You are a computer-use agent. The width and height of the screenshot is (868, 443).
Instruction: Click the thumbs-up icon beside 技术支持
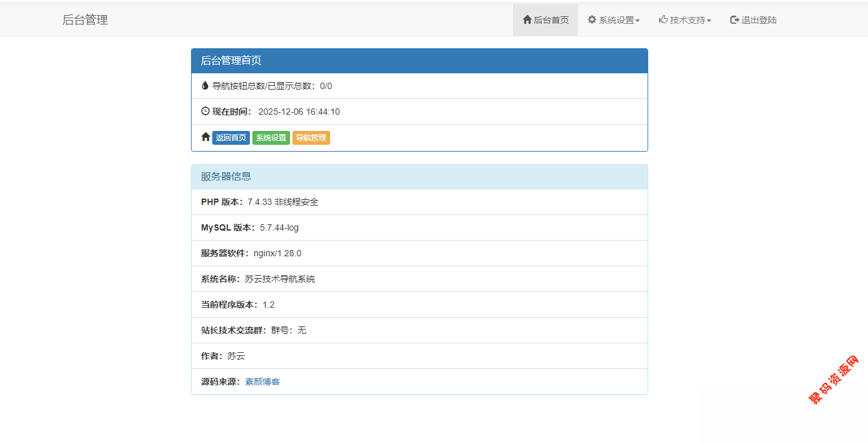[663, 20]
